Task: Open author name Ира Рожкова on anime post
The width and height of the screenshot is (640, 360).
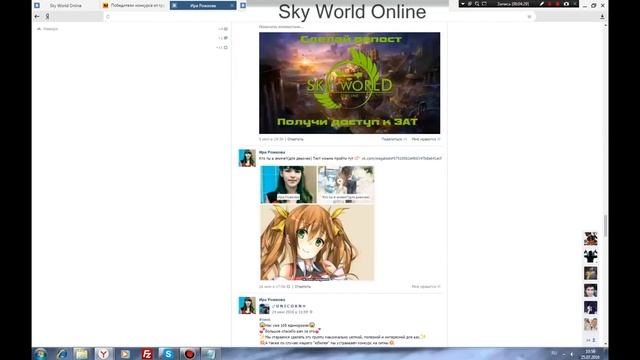Action: [272, 152]
